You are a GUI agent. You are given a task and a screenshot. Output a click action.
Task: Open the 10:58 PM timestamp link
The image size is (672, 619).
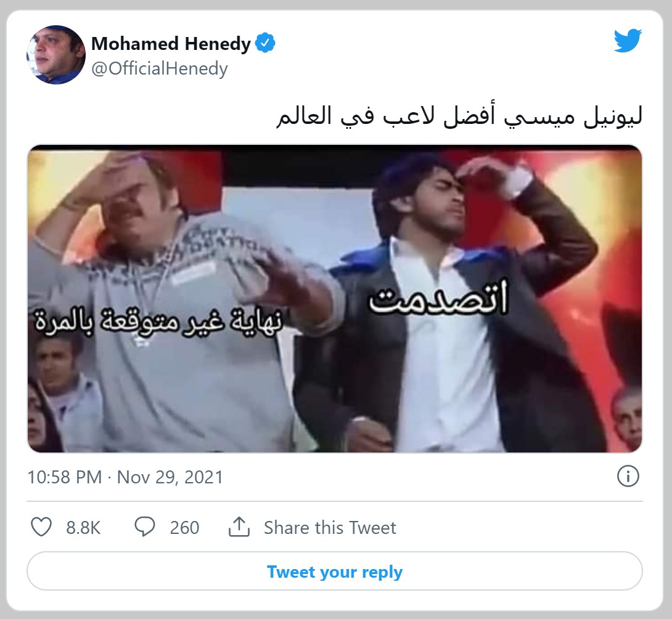tap(65, 477)
